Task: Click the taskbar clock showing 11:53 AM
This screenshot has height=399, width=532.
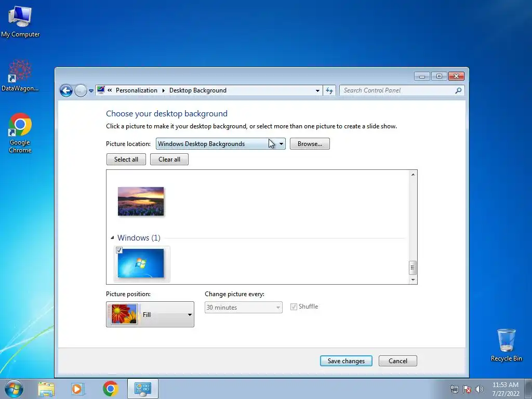Action: (x=506, y=389)
